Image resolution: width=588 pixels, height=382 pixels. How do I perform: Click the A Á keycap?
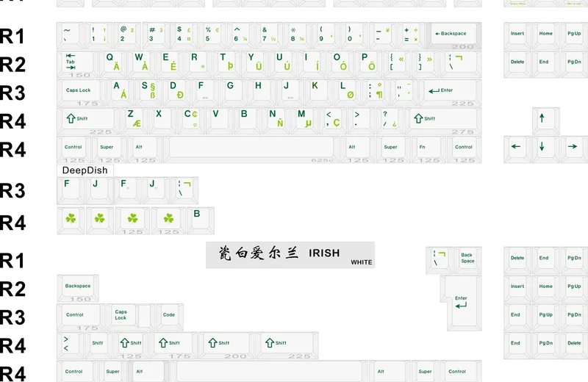pos(121,93)
